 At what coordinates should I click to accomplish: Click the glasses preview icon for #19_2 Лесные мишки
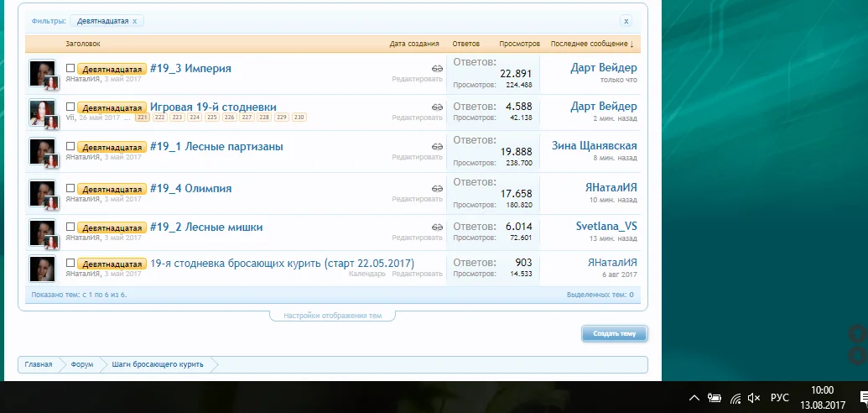(436, 227)
